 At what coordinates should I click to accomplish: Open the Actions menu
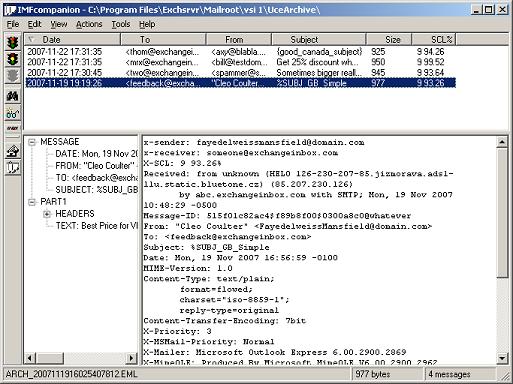[x=89, y=24]
